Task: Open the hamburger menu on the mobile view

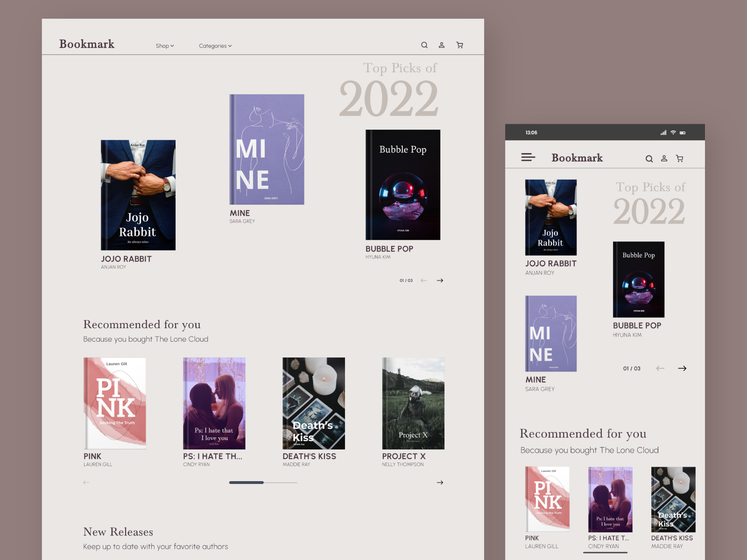Action: tap(528, 157)
